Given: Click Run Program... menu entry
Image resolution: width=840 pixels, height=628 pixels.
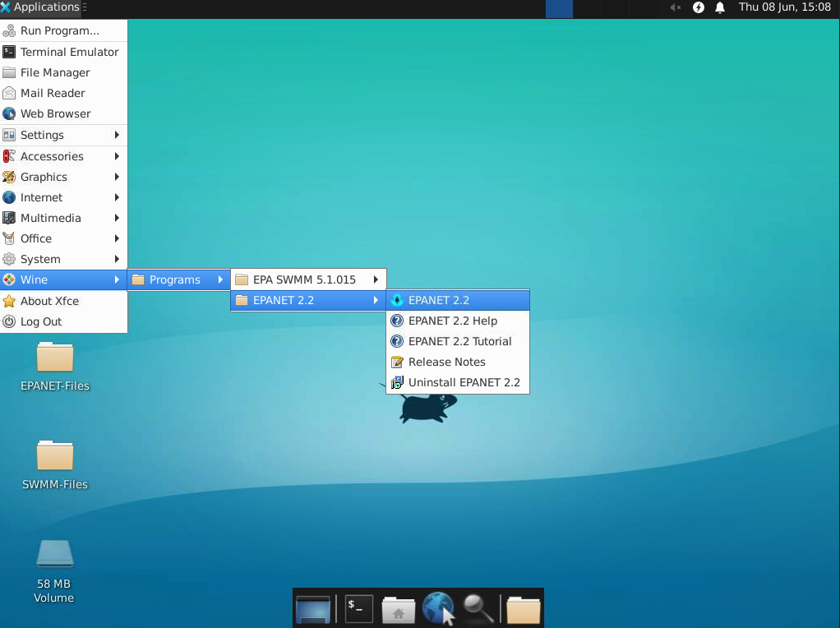Looking at the screenshot, I should (63, 30).
